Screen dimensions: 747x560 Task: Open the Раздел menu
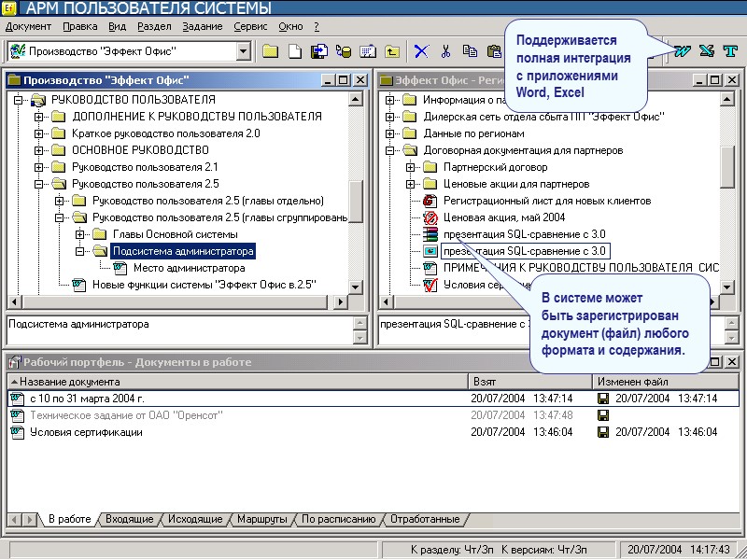pyautogui.click(x=154, y=27)
